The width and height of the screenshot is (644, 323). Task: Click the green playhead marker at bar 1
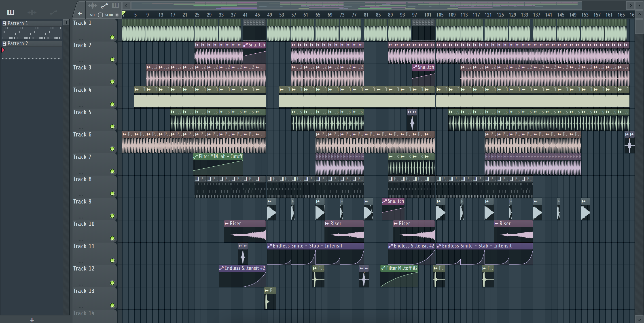point(123,13)
